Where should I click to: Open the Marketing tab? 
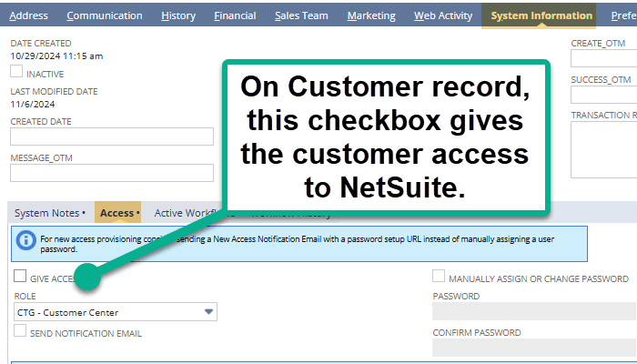(x=371, y=15)
